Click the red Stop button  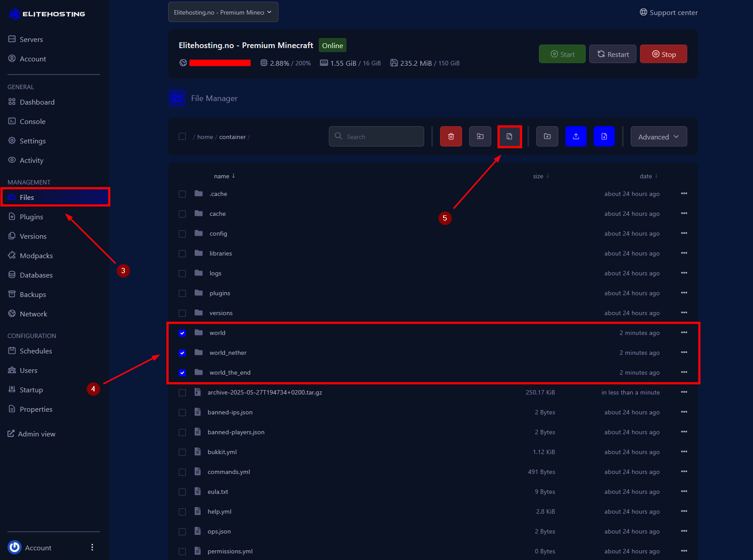pos(663,54)
